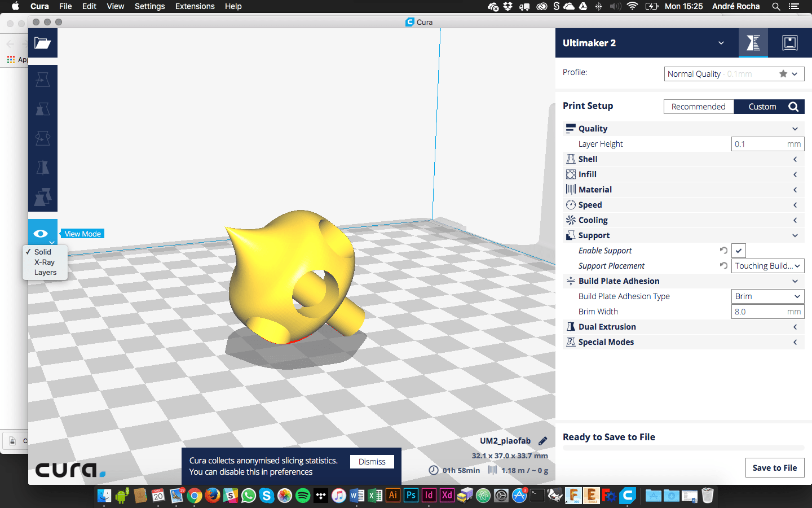
Task: Expand the Special Modes section
Action: (x=683, y=342)
